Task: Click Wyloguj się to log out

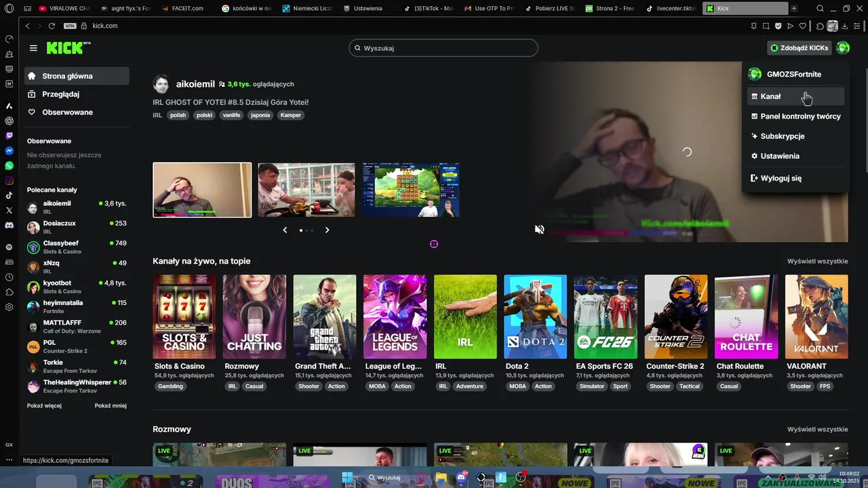Action: tap(796, 178)
